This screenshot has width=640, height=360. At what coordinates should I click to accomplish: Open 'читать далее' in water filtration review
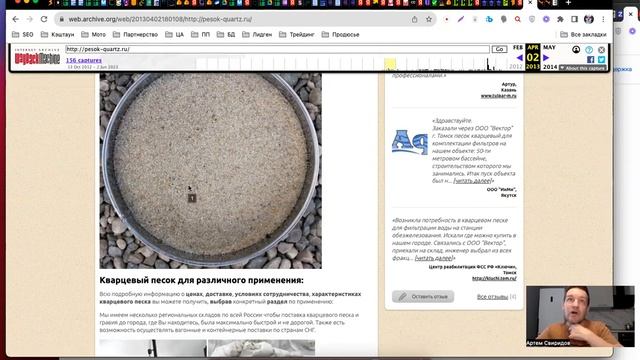tap(434, 258)
